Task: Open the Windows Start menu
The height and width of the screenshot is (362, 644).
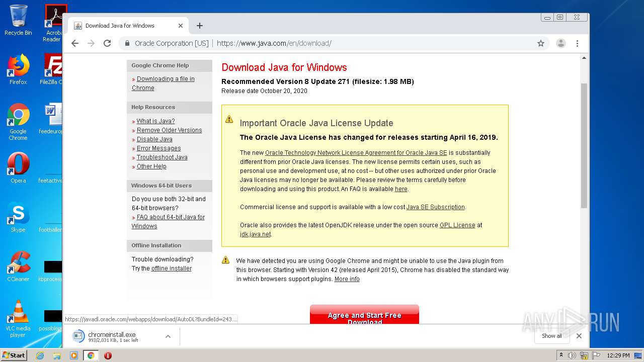Action: click(14, 355)
